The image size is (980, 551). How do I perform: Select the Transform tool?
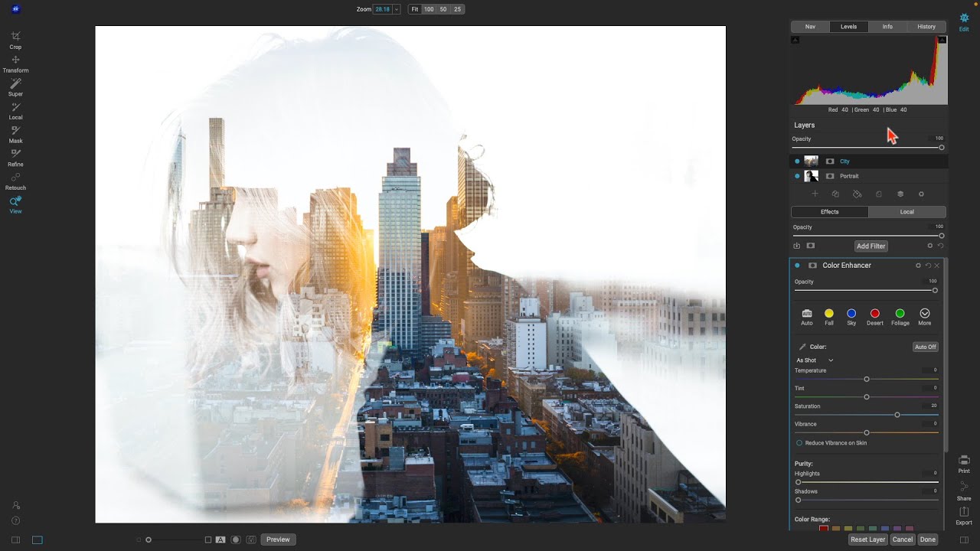click(x=15, y=64)
